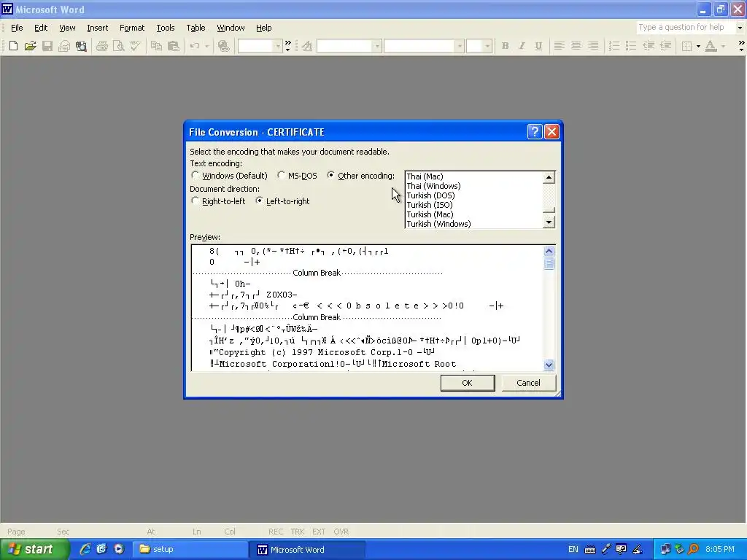
Task: Select the Other encoding radio button
Action: 330,175
